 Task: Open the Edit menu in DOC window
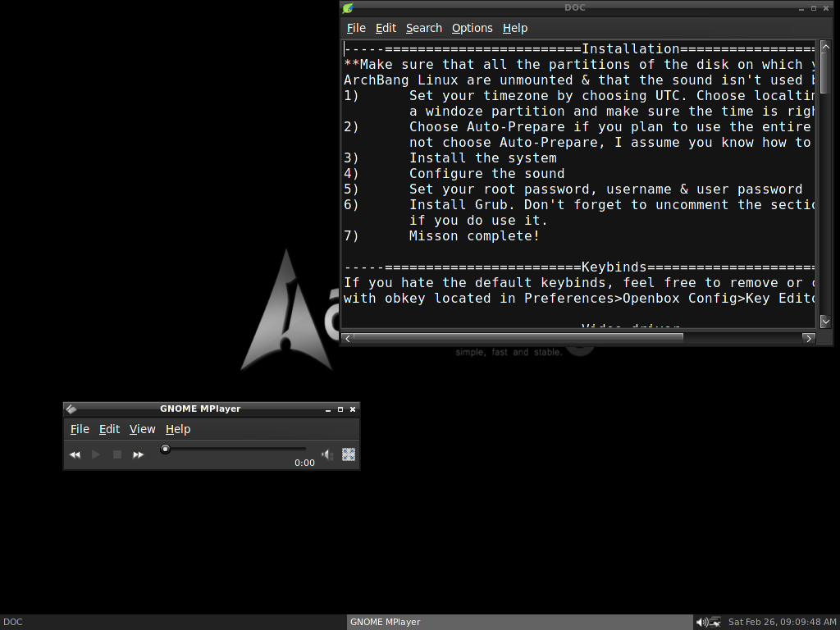click(x=386, y=28)
